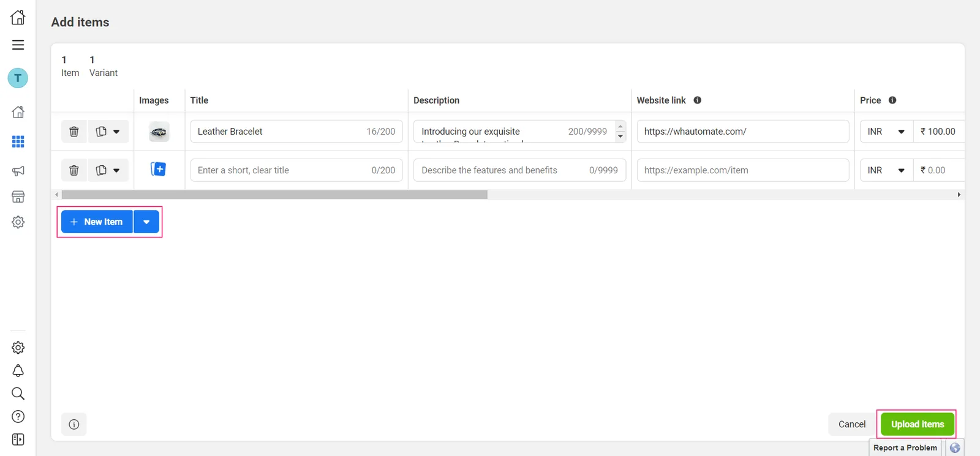Click the empty description field in second row
980x456 pixels.
tap(519, 170)
